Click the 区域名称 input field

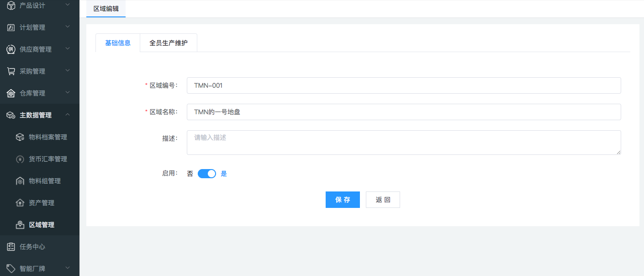(403, 112)
